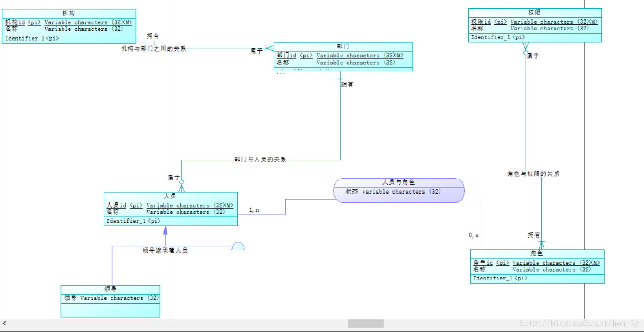Select the 角色与权限的关系 relationship label
This screenshot has width=644, height=332.
click(533, 174)
